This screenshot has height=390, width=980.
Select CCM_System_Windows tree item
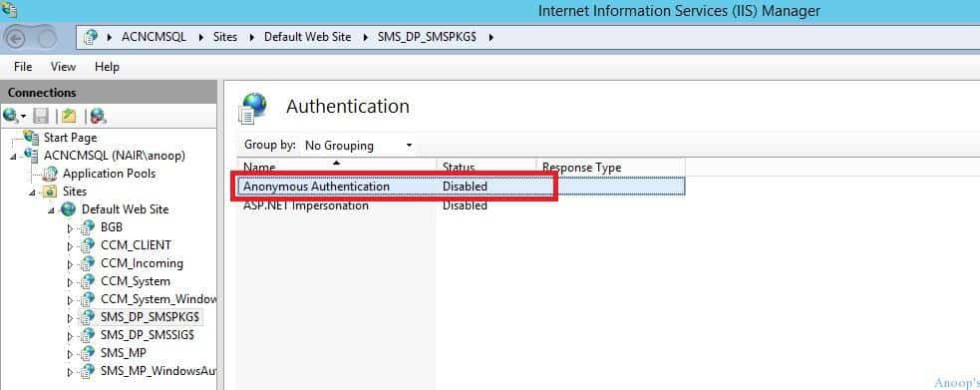click(159, 299)
